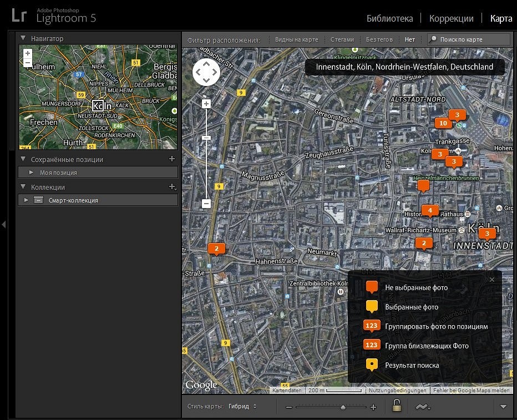Expand the 'Моя позиция' saved position
The width and height of the screenshot is (517, 420).
pyautogui.click(x=32, y=173)
